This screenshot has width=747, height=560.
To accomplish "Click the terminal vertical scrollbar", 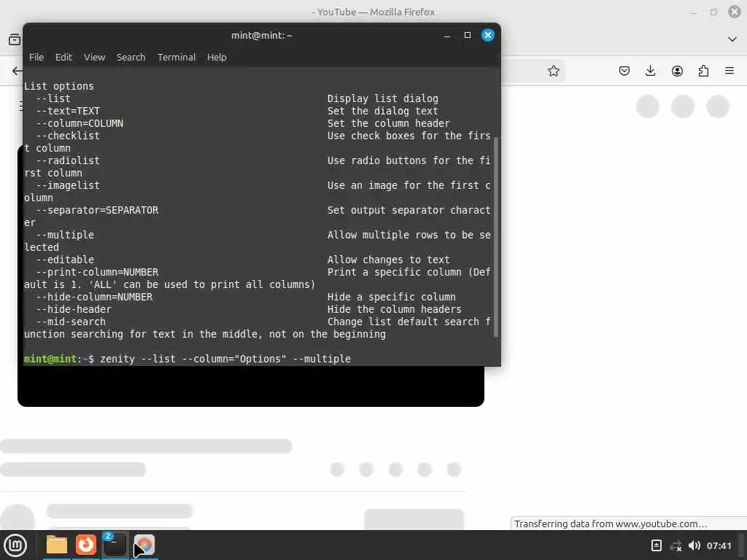I will 496,237.
